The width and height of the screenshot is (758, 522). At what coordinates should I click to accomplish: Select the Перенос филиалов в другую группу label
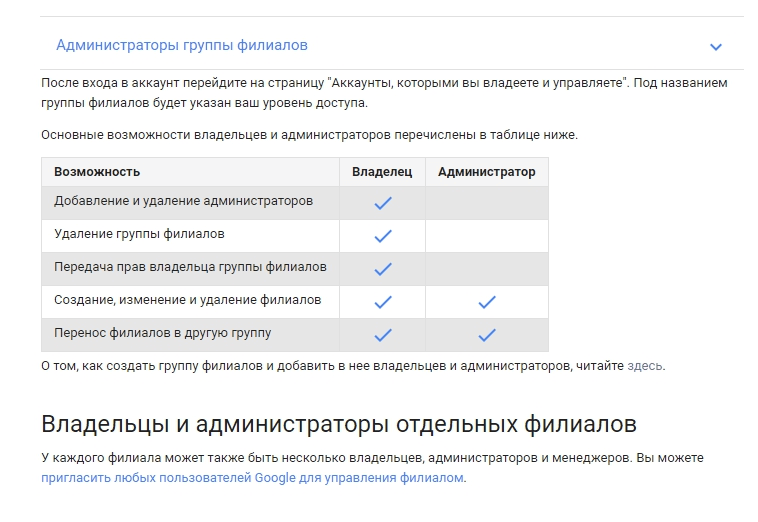[162, 333]
